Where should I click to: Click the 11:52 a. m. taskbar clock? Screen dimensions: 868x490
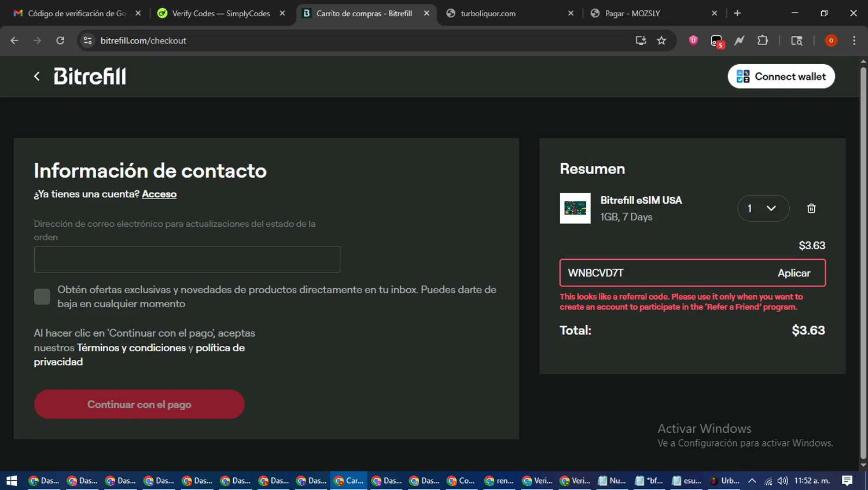pos(812,481)
